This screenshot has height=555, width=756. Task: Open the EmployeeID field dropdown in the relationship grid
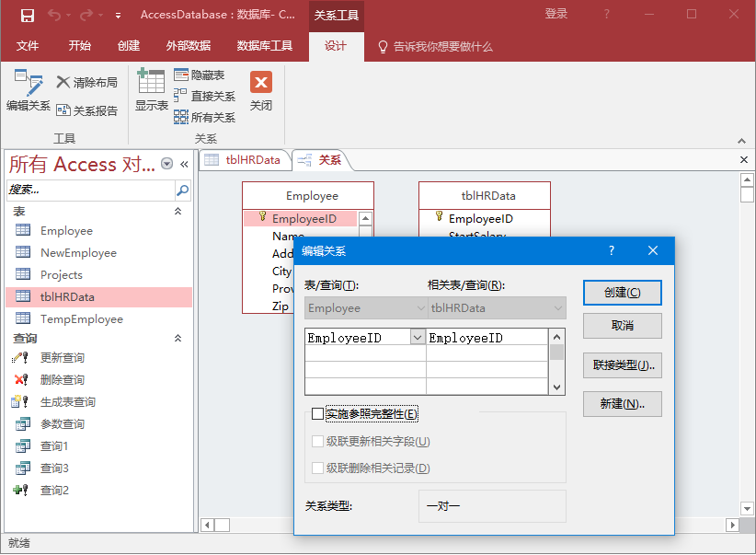click(418, 338)
